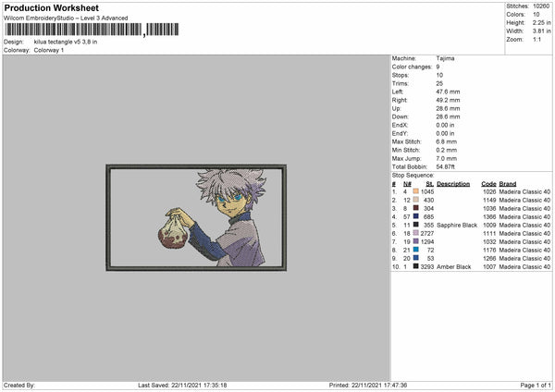555x392 pixels.
Task: Select the navy swatch for code 1366
Action: [416, 216]
